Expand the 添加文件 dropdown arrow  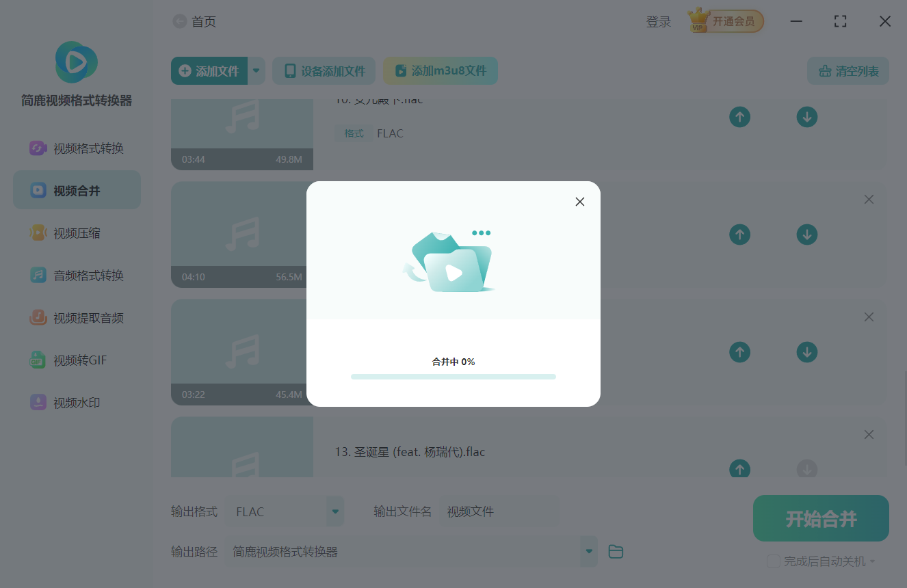point(257,70)
